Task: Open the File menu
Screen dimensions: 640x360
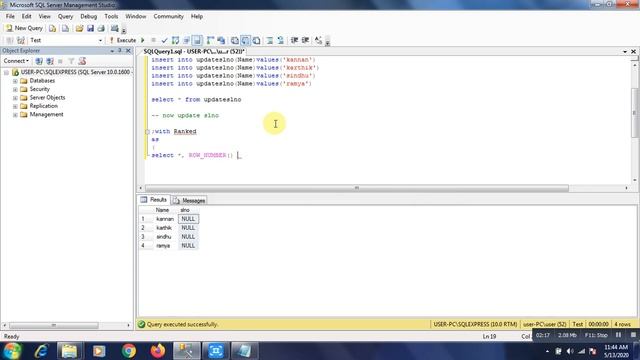Action: click(x=10, y=16)
